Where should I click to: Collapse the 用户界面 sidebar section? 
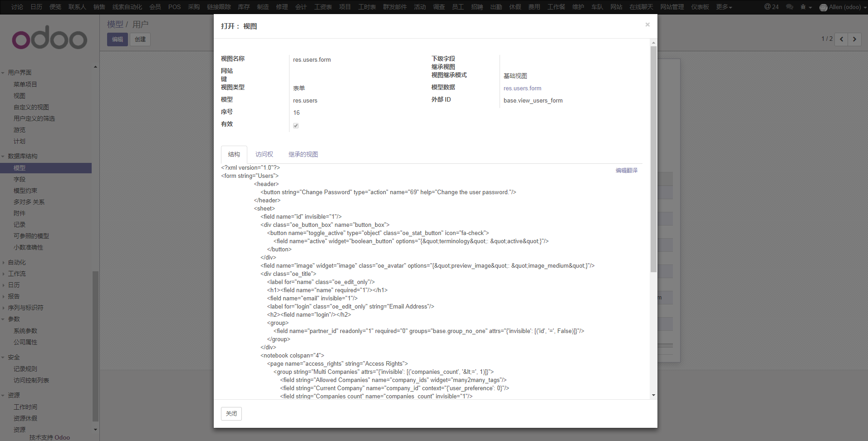20,73
